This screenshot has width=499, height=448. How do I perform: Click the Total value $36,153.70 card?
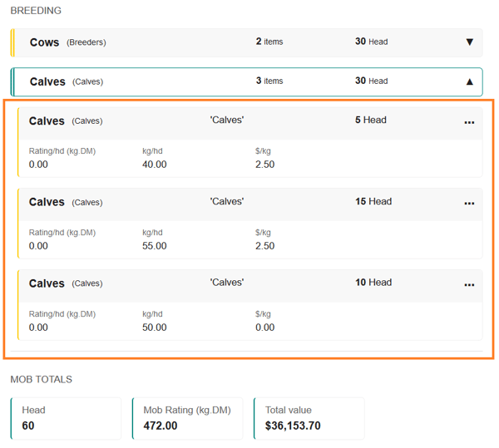tap(309, 418)
